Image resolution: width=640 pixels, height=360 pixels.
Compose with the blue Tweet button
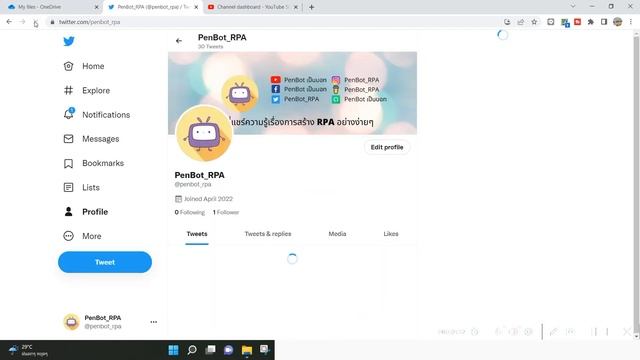pos(105,262)
